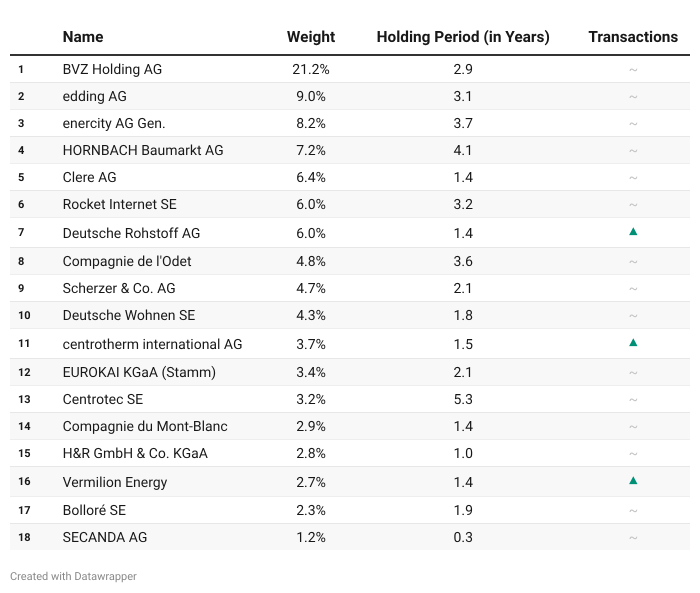Sort by the Weight column header
This screenshot has width=700, height=593.
click(311, 37)
